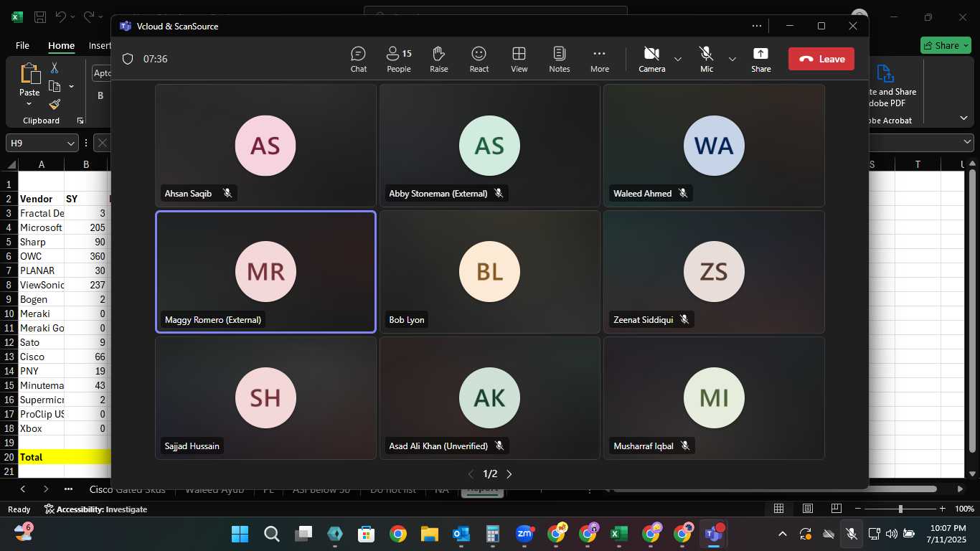Open the React emoji options
The width and height of the screenshot is (980, 551).
click(479, 59)
